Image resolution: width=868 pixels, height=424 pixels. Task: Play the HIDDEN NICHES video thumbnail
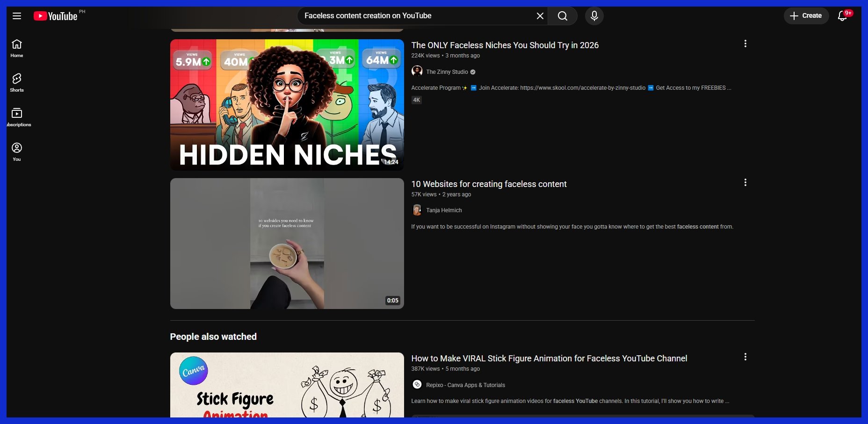[287, 104]
